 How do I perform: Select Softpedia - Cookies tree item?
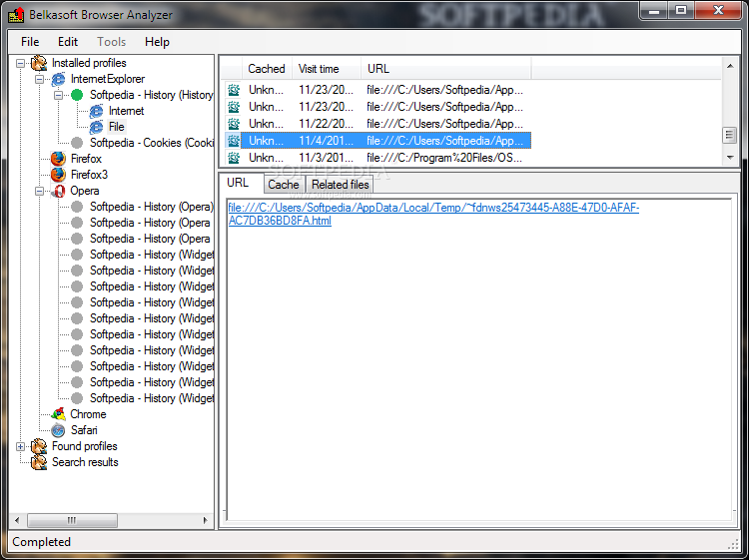click(x=152, y=143)
